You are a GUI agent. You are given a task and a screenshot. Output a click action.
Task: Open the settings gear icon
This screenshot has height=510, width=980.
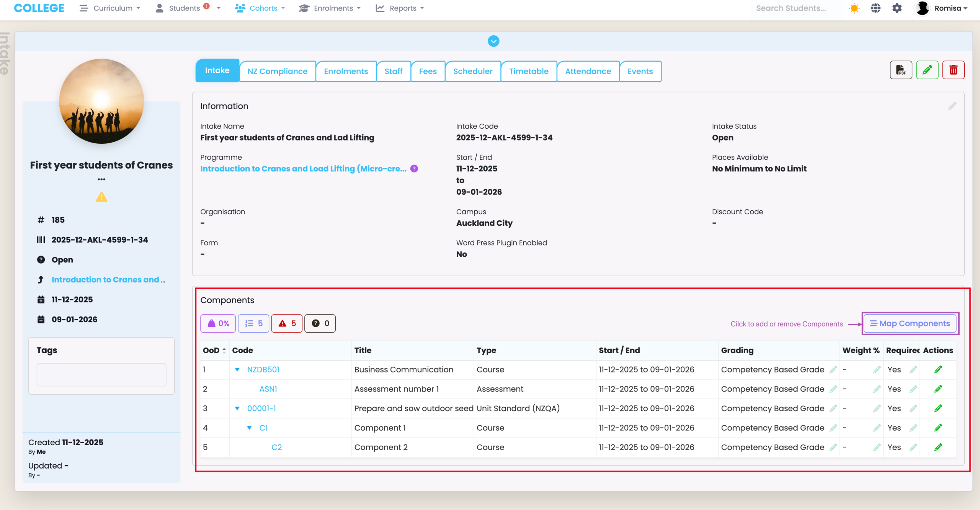[x=897, y=8]
